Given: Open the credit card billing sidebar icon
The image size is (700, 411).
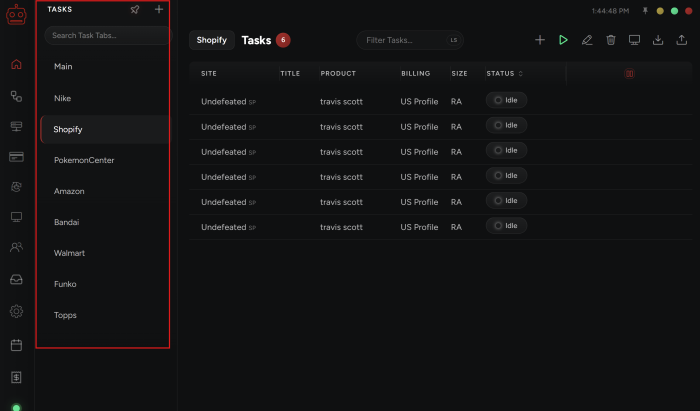Looking at the screenshot, I should 16,157.
